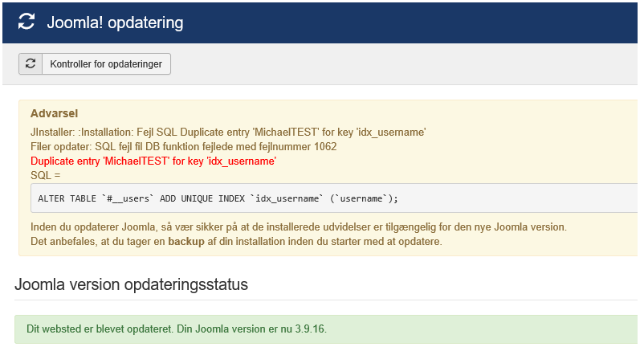Click the empty grey toolbar area beside the button
The image size is (644, 347).
pyautogui.click(x=401, y=64)
